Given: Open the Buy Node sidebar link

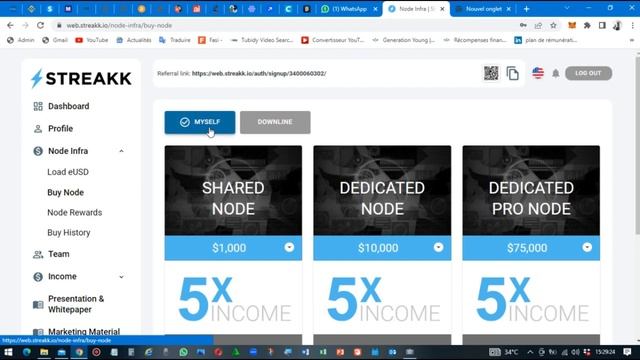Looking at the screenshot, I should (x=65, y=192).
